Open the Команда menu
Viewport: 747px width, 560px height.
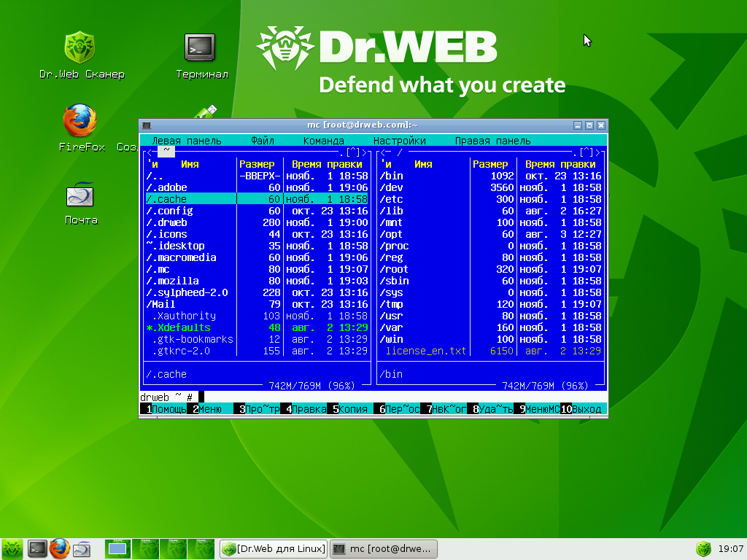pos(323,141)
